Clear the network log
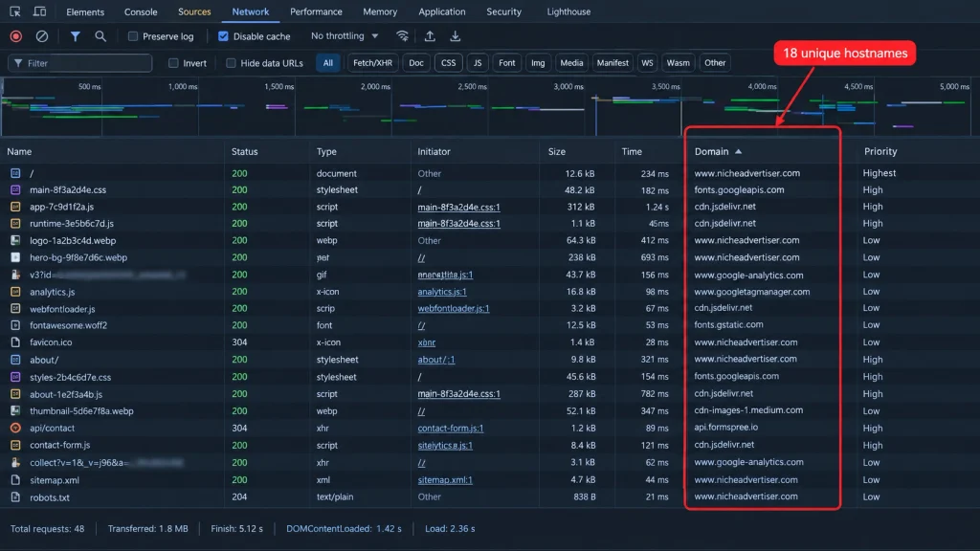980x551 pixels. click(42, 36)
